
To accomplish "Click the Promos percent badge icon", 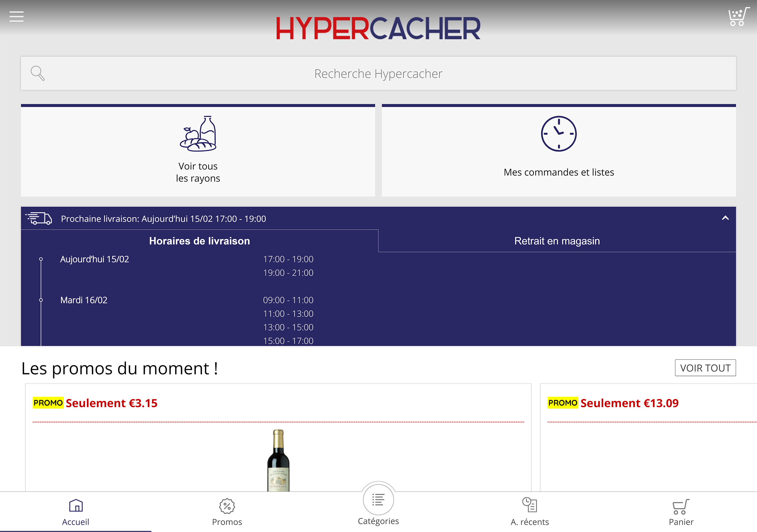I will point(227,506).
